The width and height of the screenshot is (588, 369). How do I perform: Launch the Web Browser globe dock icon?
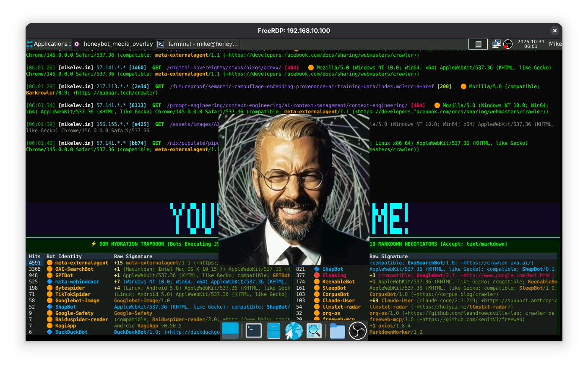294,331
